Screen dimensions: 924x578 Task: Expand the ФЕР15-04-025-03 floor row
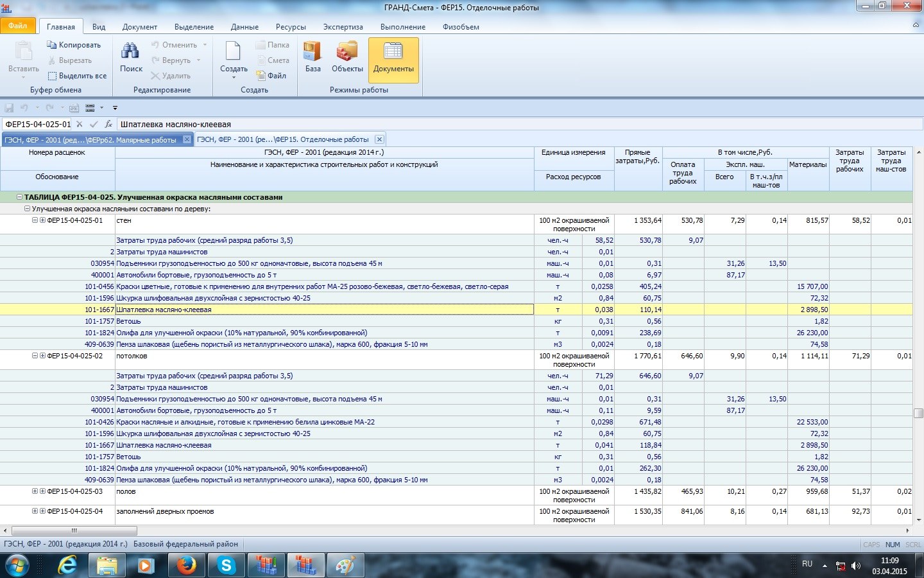click(x=35, y=491)
